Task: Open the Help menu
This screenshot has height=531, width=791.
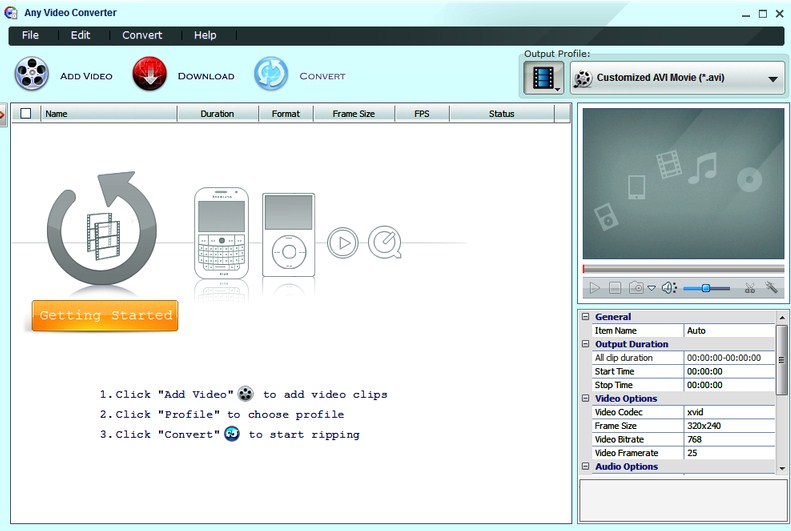Action: click(205, 35)
